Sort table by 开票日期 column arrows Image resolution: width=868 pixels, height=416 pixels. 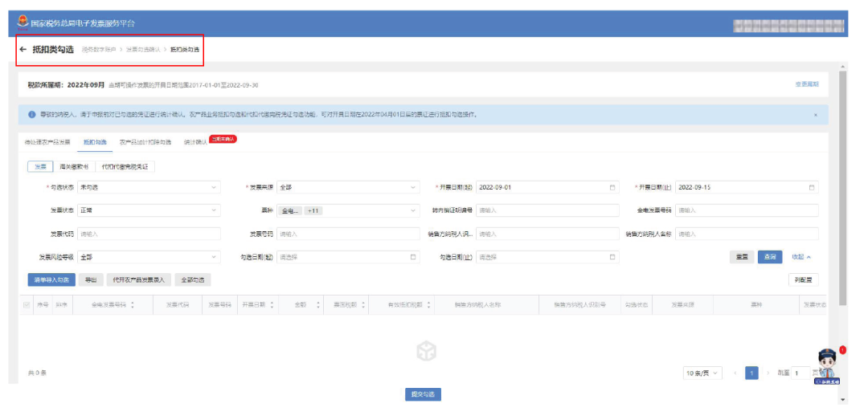click(272, 305)
